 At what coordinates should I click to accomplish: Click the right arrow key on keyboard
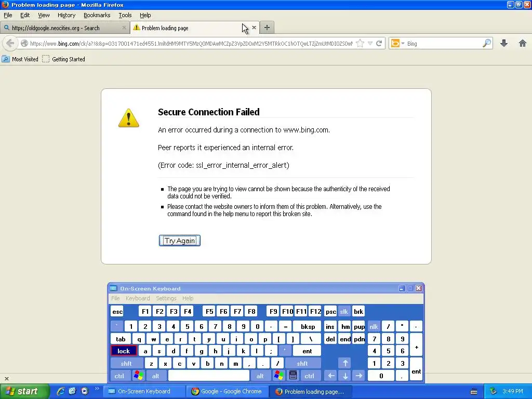[x=359, y=376]
